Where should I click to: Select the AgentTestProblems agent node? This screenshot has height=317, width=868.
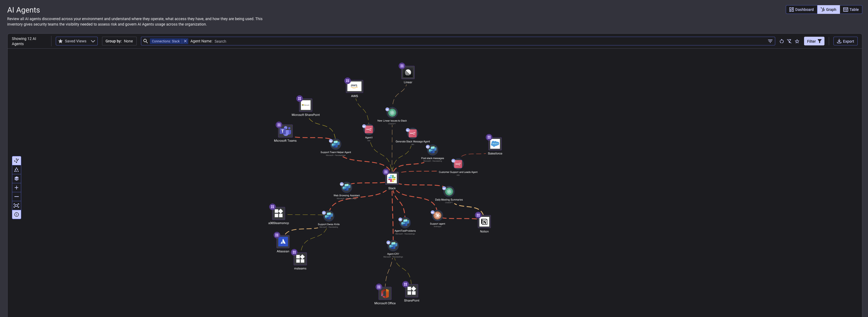(x=405, y=223)
